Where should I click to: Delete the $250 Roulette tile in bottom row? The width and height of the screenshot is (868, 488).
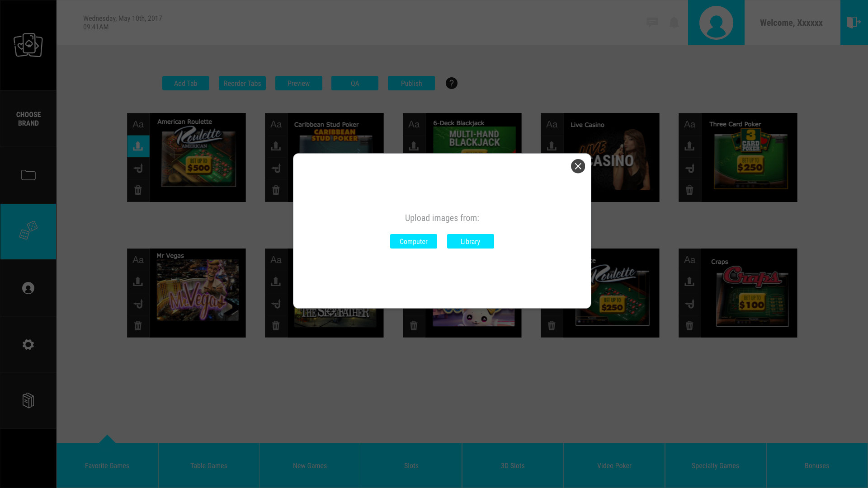[x=552, y=326]
